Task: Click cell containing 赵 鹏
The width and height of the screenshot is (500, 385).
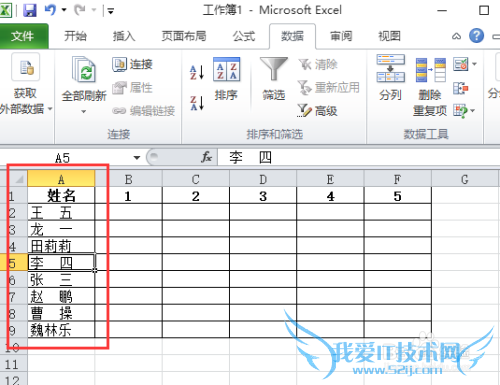Action: tap(61, 296)
